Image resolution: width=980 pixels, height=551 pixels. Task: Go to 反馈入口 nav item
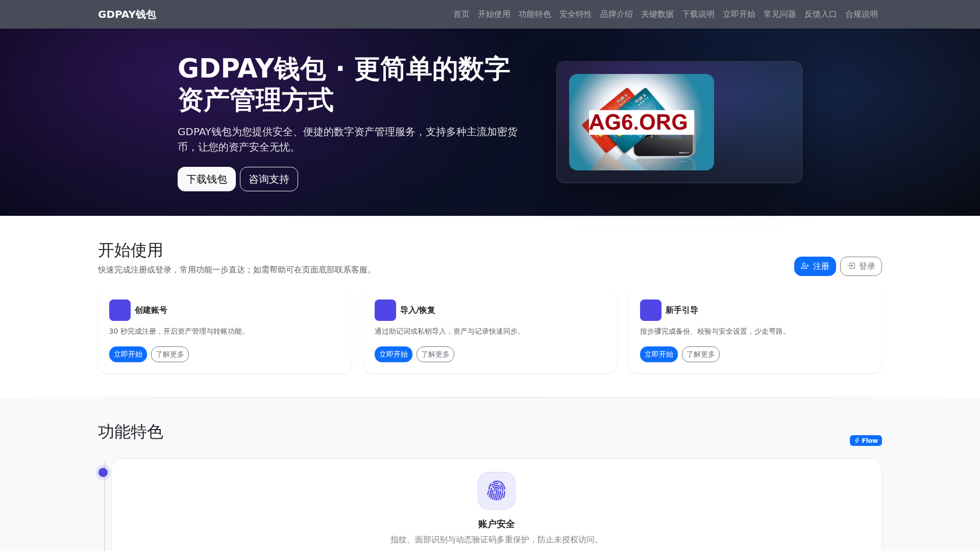click(820, 14)
